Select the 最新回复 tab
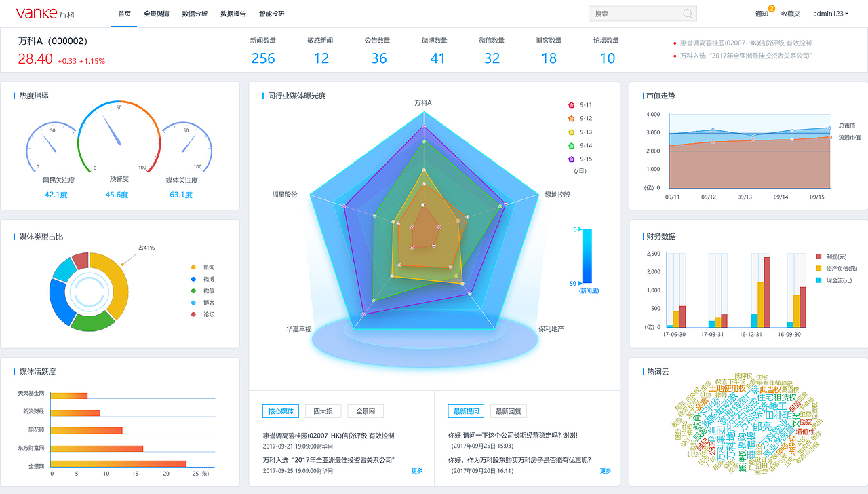This screenshot has width=868, height=494. tap(509, 411)
